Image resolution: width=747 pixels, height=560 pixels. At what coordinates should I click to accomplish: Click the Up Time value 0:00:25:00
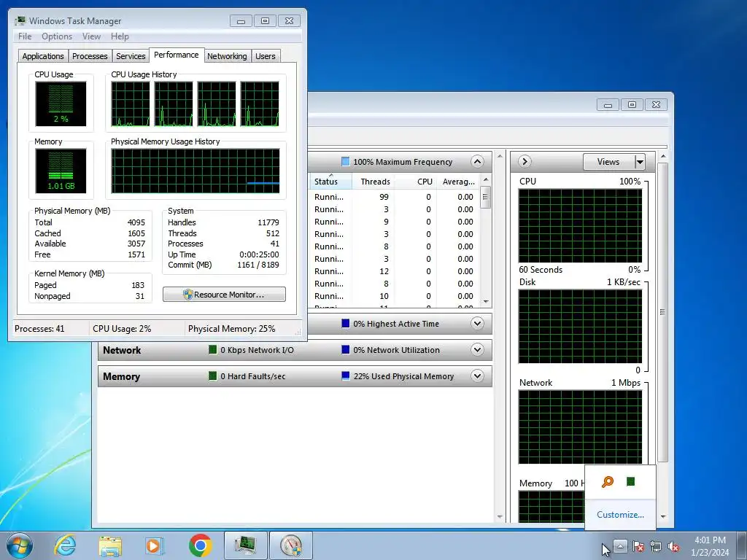(259, 254)
